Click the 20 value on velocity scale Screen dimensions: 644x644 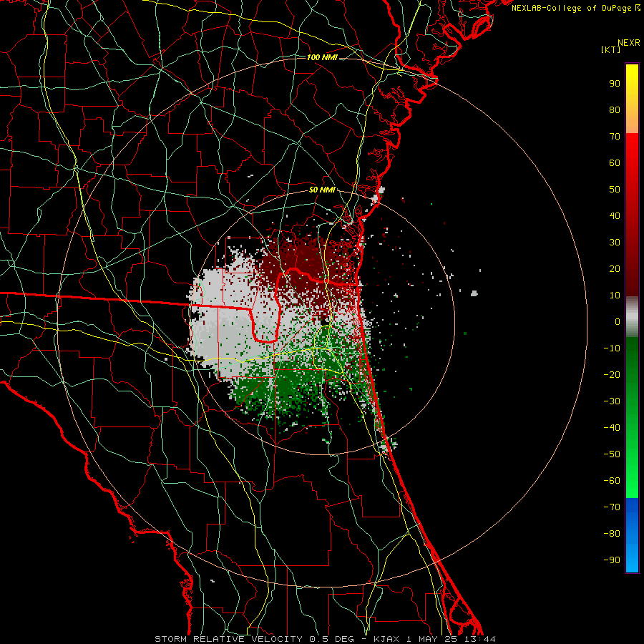pyautogui.click(x=615, y=269)
